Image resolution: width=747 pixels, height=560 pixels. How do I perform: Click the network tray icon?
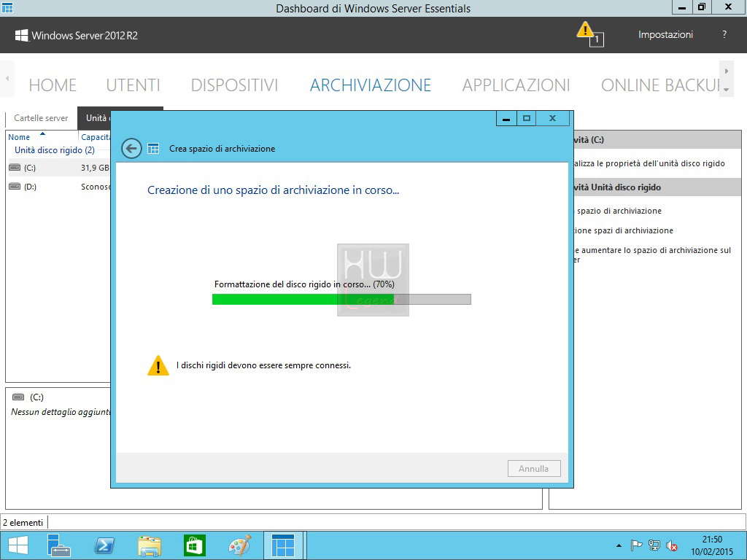click(x=654, y=545)
